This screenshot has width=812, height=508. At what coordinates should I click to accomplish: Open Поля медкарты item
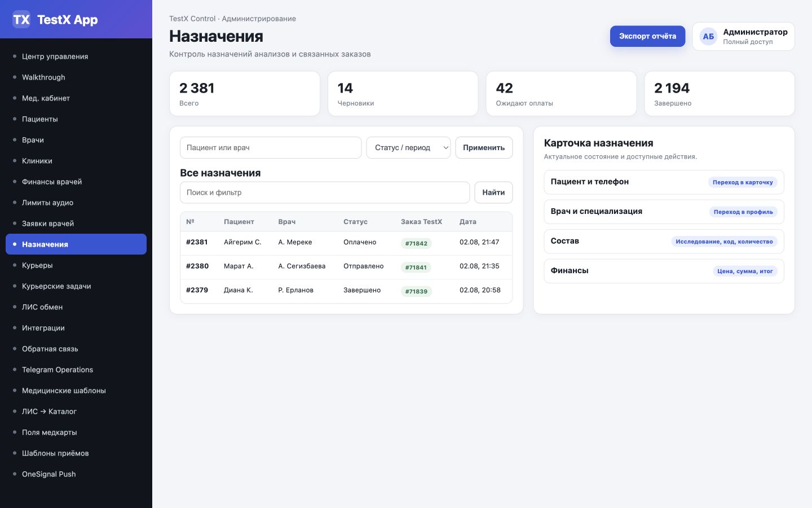[76, 432]
